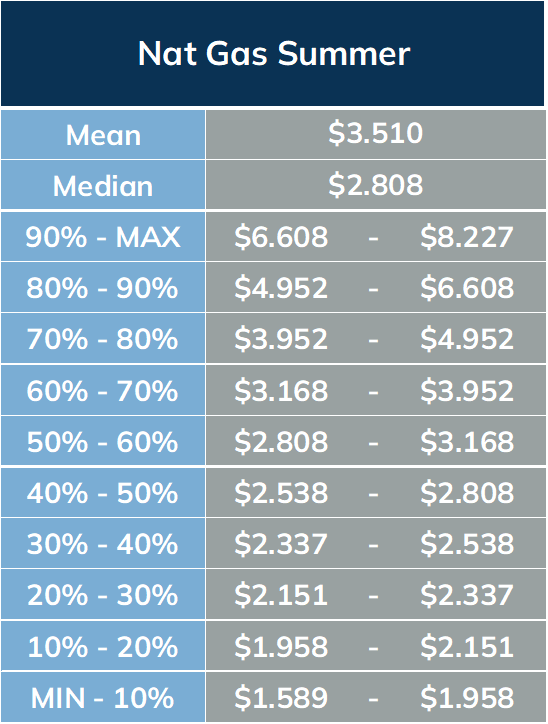The width and height of the screenshot is (548, 724).
Task: Click $4.952 in the 80% - 90% row
Action: click(281, 288)
